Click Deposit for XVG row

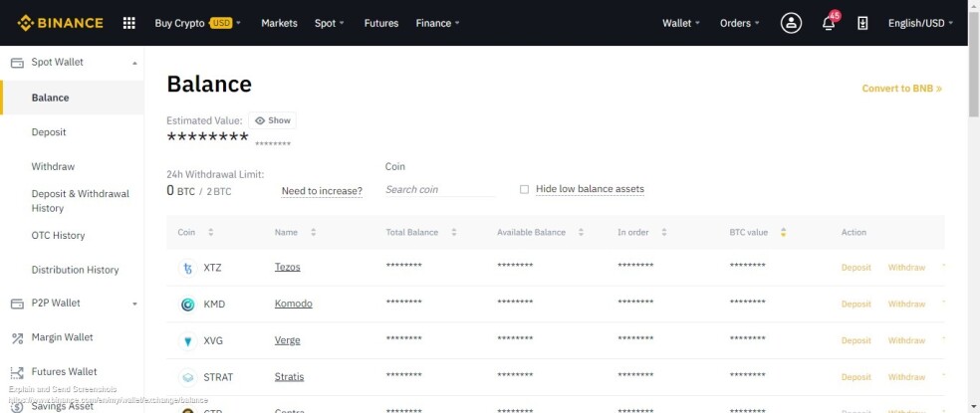pyautogui.click(x=856, y=340)
